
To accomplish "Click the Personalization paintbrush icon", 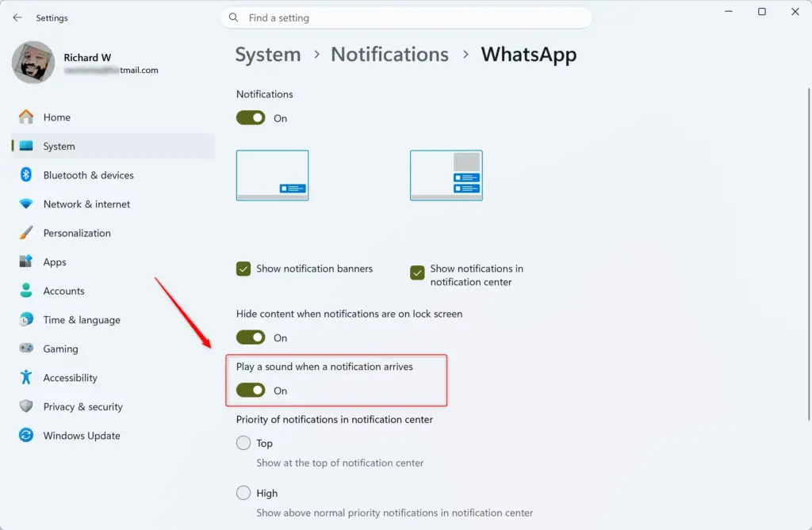I will tap(26, 233).
